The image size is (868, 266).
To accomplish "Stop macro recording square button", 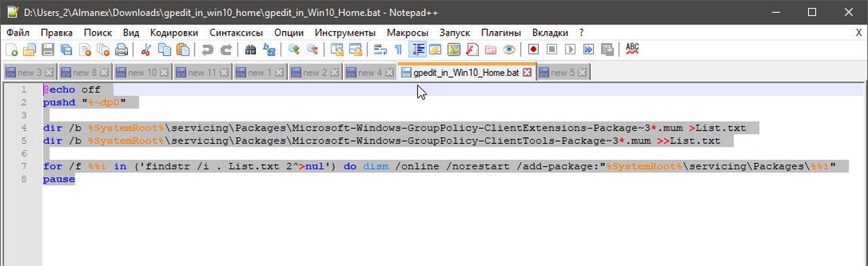I will tap(552, 50).
